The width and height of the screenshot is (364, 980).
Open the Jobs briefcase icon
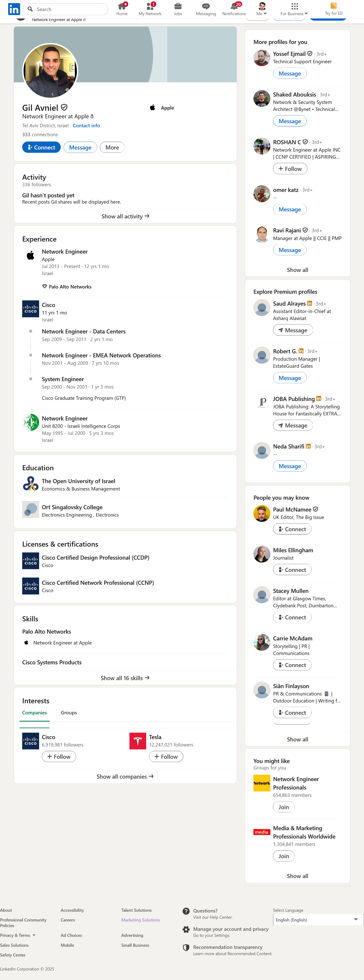178,6
